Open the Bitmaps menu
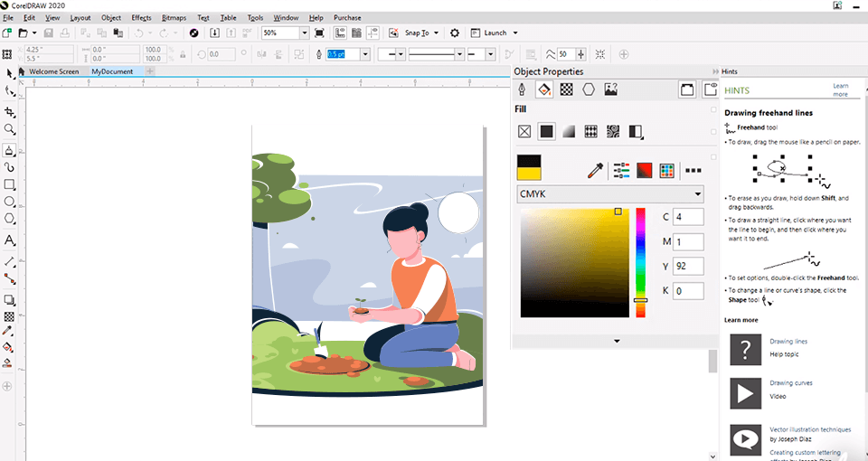Viewport: 868px width, 461px height. coord(173,17)
